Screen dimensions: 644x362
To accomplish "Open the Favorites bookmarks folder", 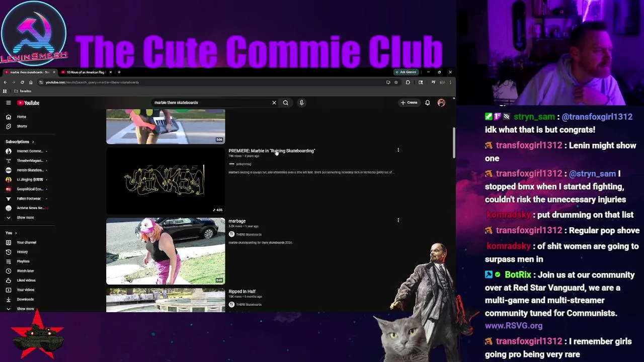I will tap(23, 92).
